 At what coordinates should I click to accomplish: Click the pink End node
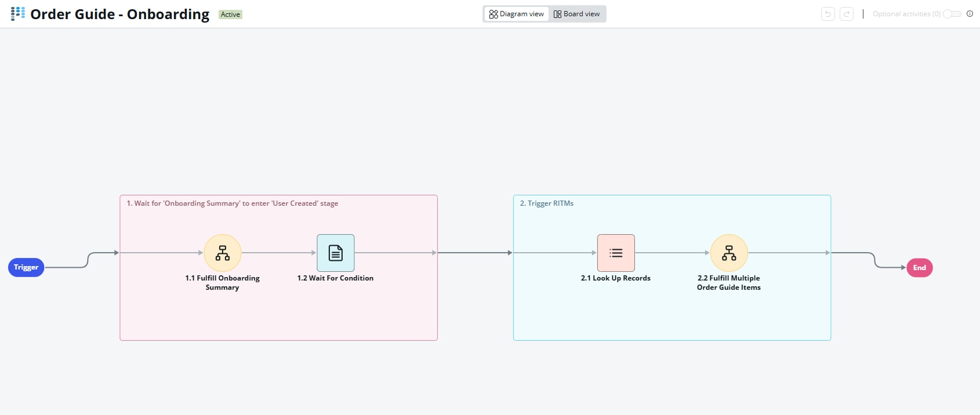[x=920, y=268]
